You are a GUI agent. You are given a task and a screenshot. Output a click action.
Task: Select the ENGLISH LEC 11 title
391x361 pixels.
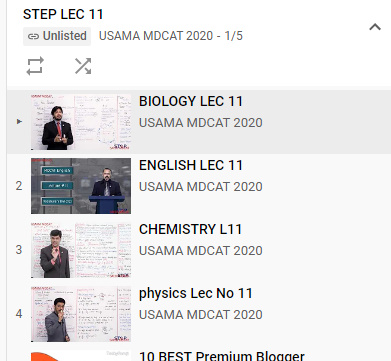pyautogui.click(x=191, y=165)
